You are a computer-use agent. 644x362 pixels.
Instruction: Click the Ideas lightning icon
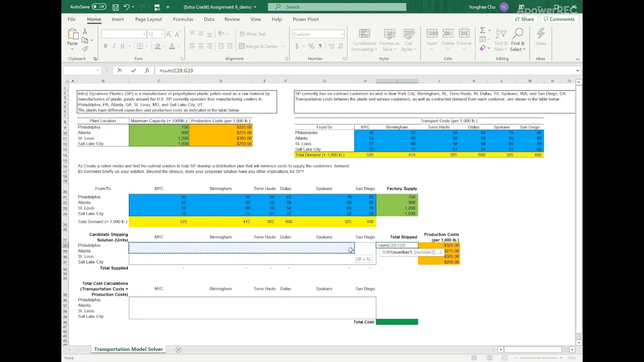pyautogui.click(x=541, y=34)
